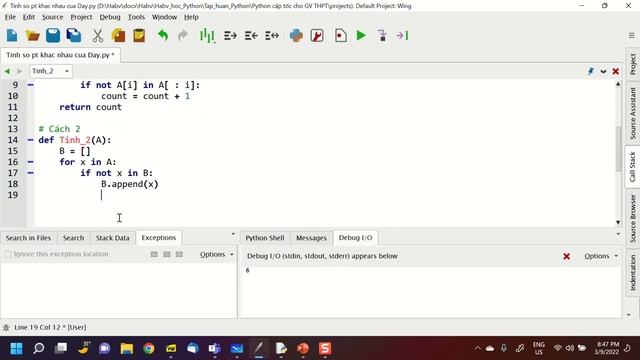Switch to the Python Shell tab
Screen dimensions: 640x360
[x=264, y=238]
